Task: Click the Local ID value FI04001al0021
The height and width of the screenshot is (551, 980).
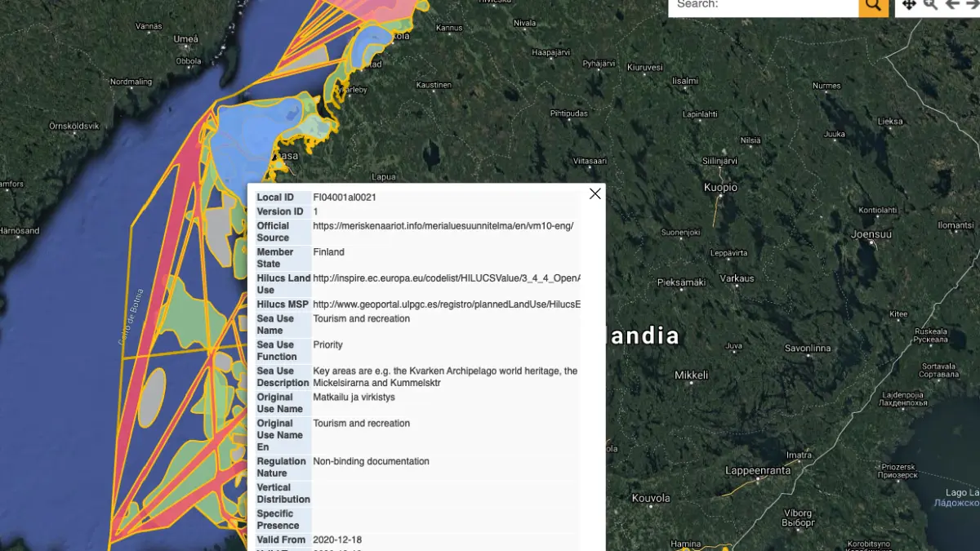Action: pyautogui.click(x=345, y=198)
